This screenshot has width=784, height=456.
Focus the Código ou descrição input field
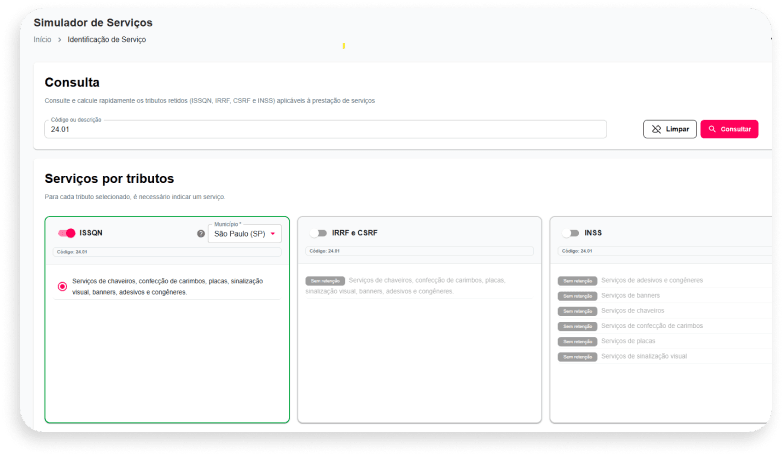point(326,129)
